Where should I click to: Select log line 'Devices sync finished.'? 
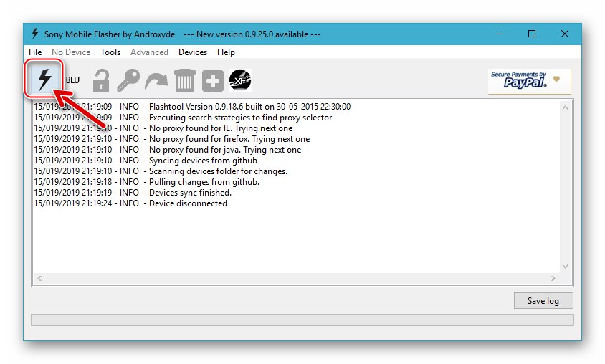[133, 193]
